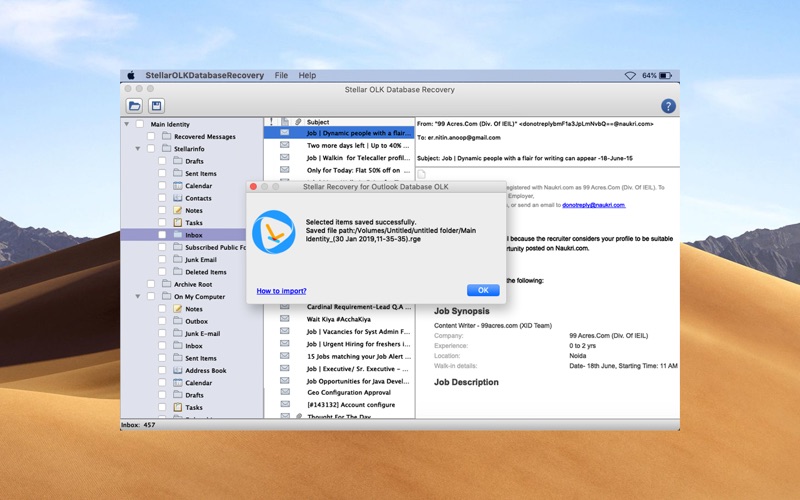This screenshot has width=800, height=500.
Task: Select 'Job | Vacancies for Syst Admin' email
Action: 339,332
